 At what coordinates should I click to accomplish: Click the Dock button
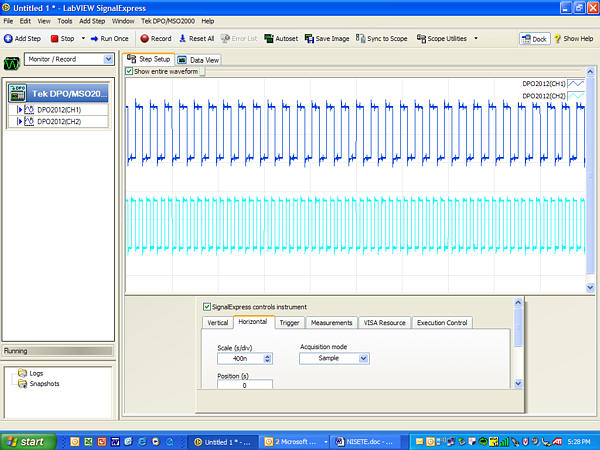click(x=534, y=39)
